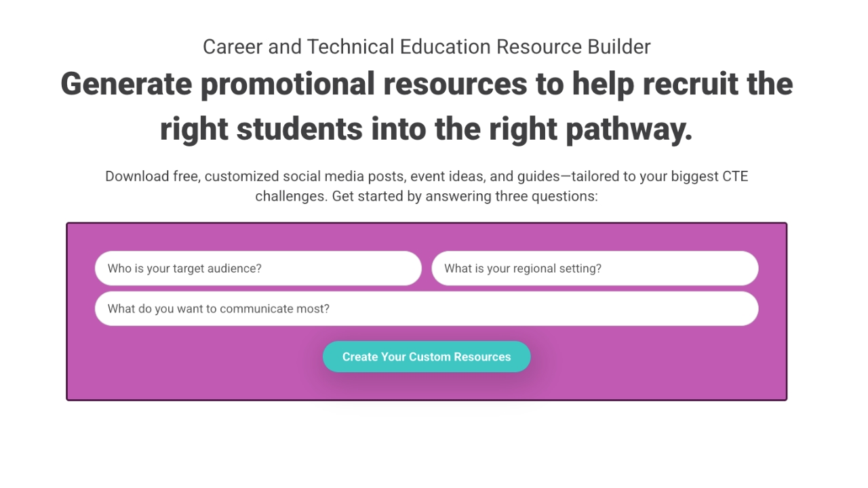Select the 'Who is your target audience?' field
This screenshot has width=868, height=488.
pyautogui.click(x=258, y=268)
